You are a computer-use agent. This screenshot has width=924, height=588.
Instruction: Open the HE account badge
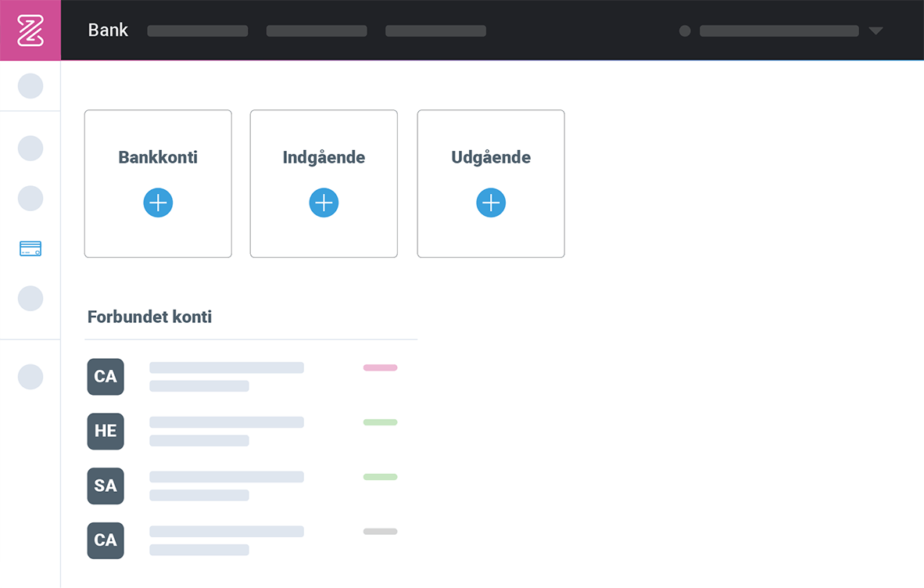pos(106,432)
